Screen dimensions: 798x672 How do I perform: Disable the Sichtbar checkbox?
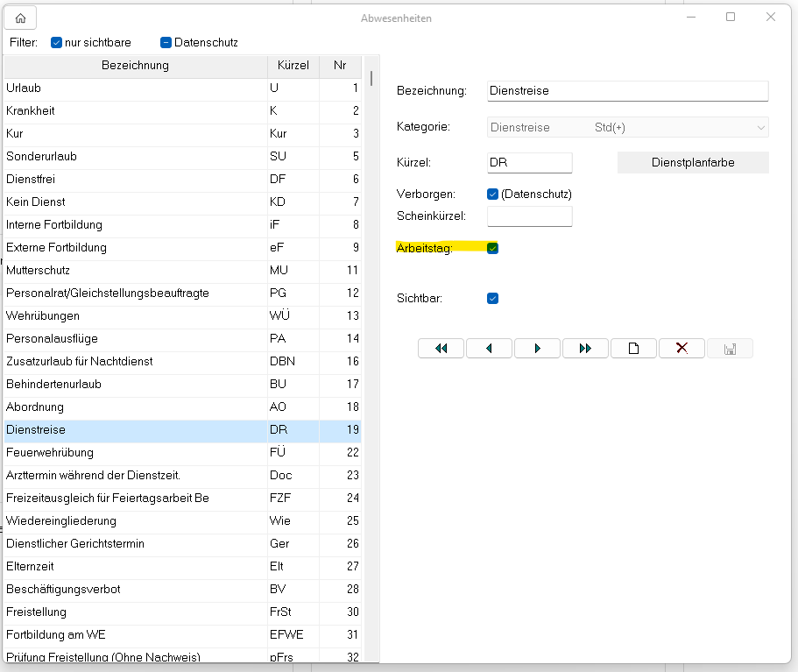pos(492,299)
